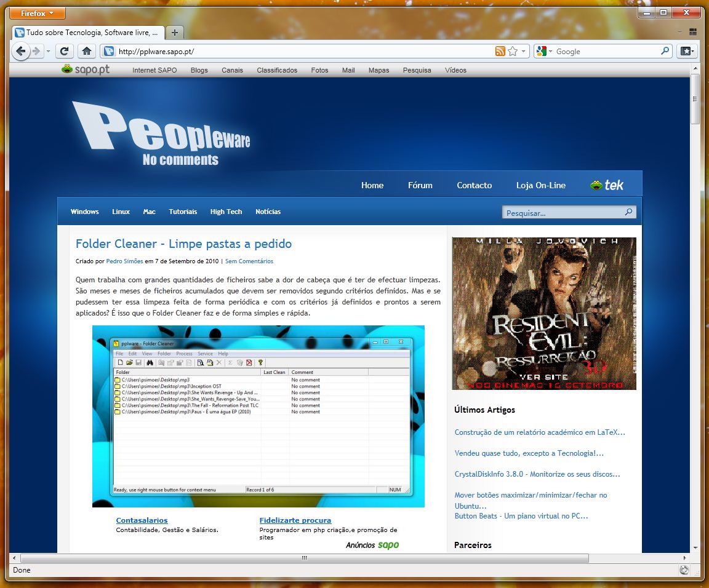Click the horizontal scrollbar thumb
709x588 pixels.
coord(304,558)
